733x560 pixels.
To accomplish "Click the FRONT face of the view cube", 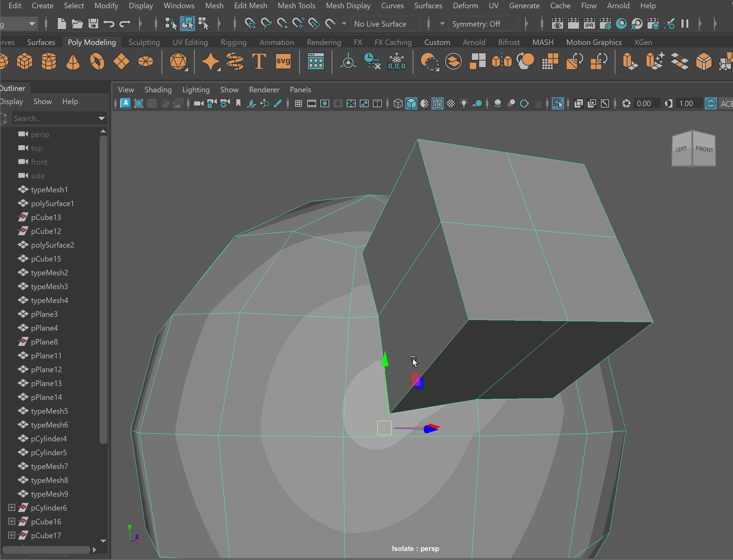I will coord(704,149).
